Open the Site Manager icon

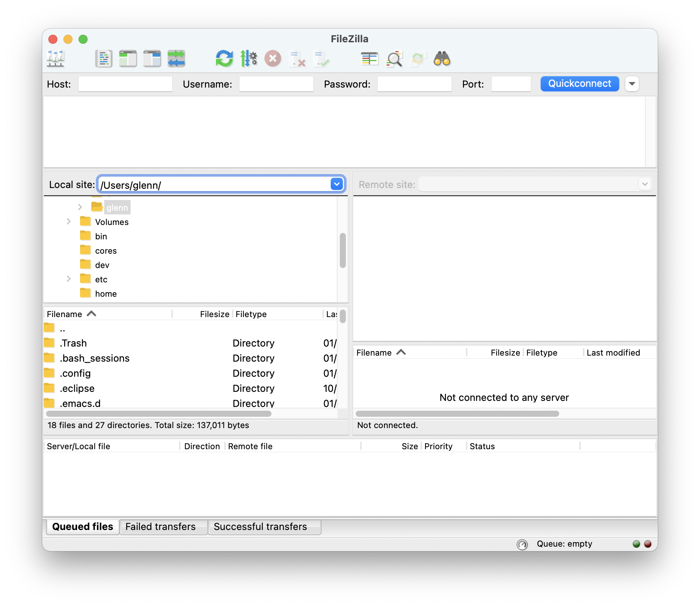[56, 59]
